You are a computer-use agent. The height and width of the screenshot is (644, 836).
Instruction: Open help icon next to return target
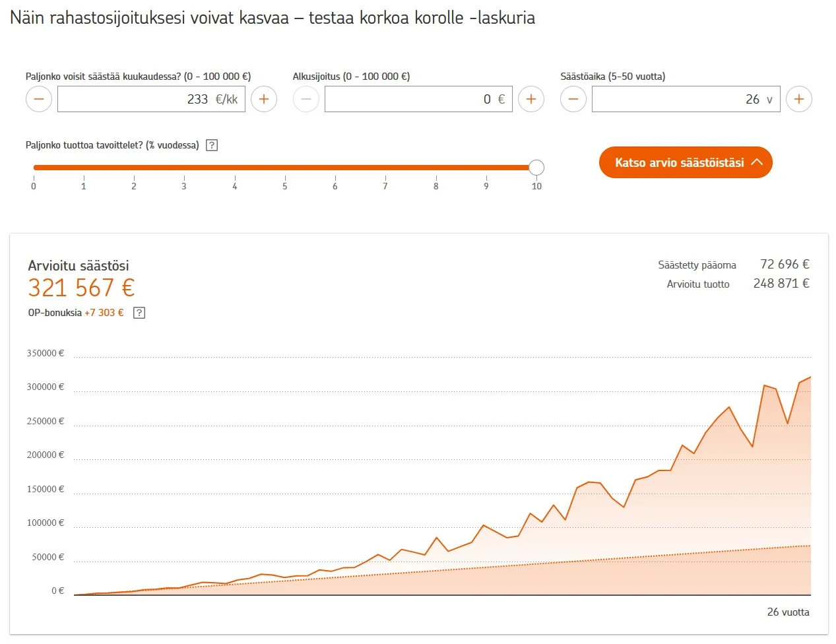pyautogui.click(x=212, y=145)
